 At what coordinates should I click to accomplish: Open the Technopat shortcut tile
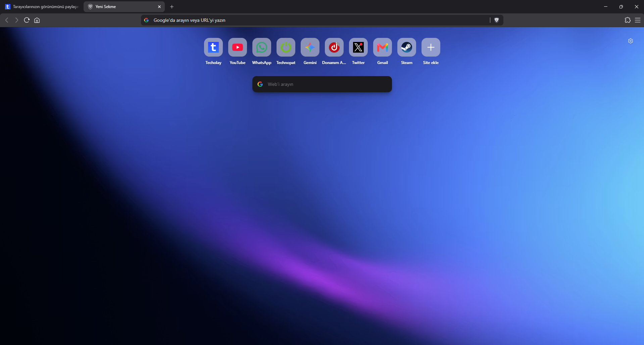[286, 47]
